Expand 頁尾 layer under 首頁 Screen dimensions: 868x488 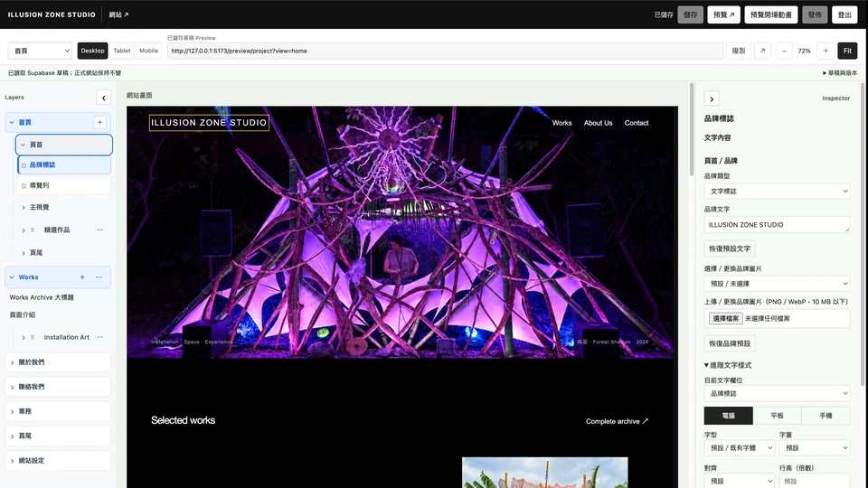24,253
